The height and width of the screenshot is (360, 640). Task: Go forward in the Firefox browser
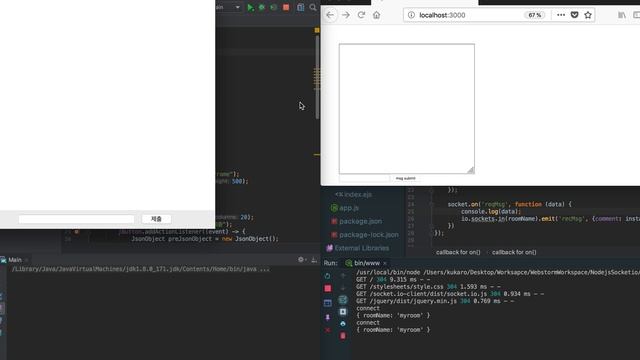click(x=346, y=15)
